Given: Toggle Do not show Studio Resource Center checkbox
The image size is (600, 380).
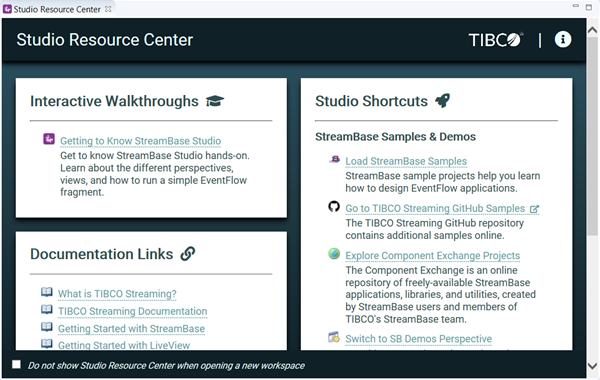Looking at the screenshot, I should pyautogui.click(x=16, y=364).
